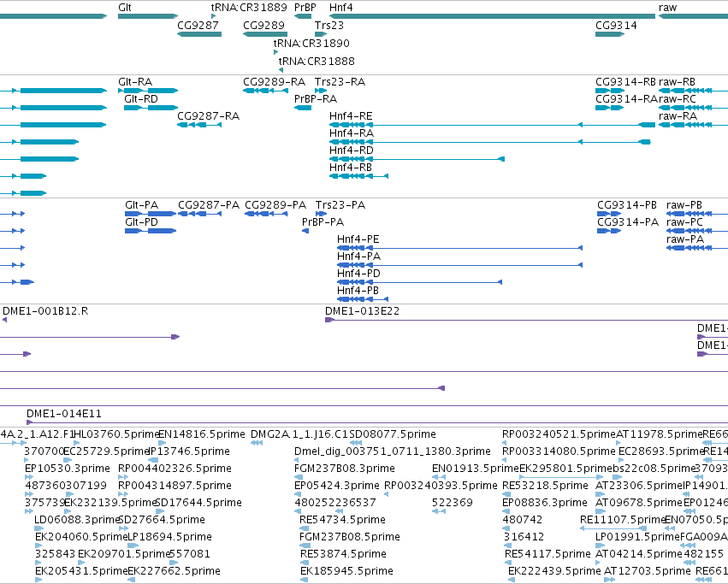Select the Hnf4-PD protein label
728x584 pixels.
tap(358, 274)
